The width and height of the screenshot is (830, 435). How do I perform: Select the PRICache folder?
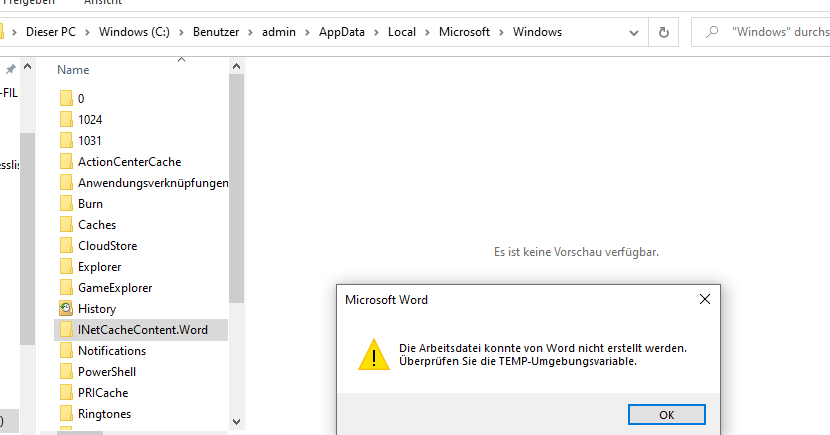point(103,393)
